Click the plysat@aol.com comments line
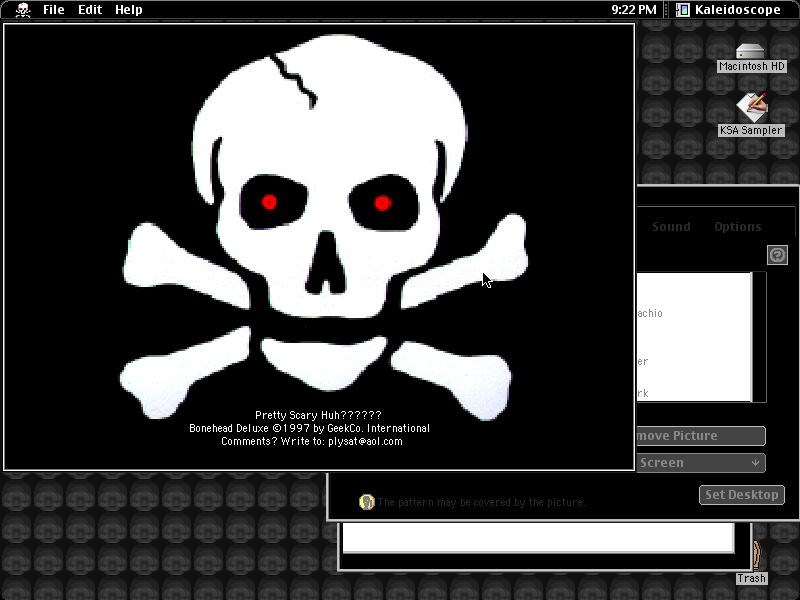 (x=312, y=441)
